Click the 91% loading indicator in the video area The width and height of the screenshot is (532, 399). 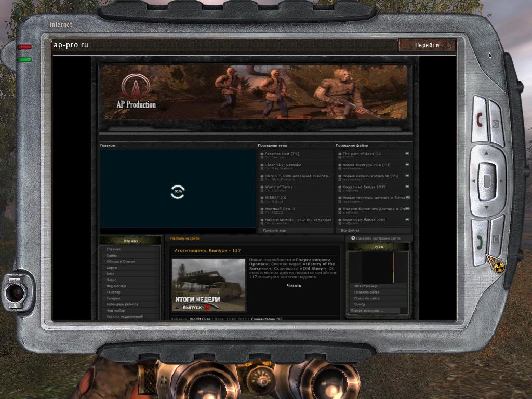(178, 192)
